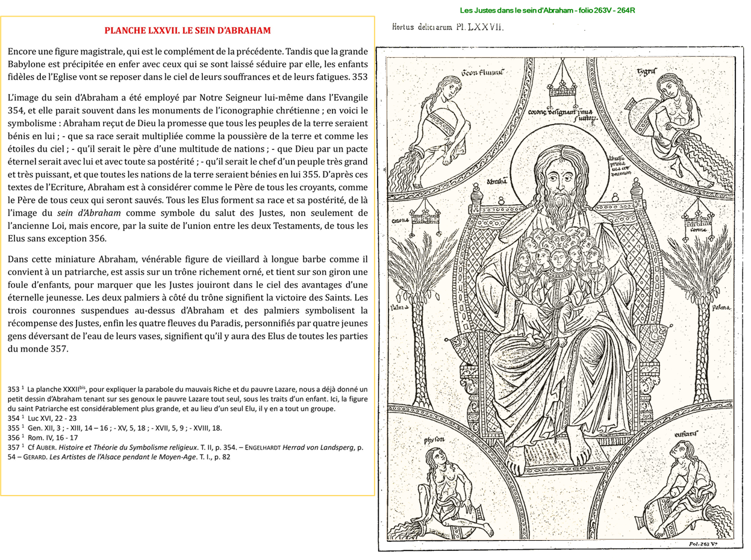The image size is (751, 560).
Task: Click the paragraph starting "L'image du sein d'Abraham"
Action: click(x=187, y=168)
